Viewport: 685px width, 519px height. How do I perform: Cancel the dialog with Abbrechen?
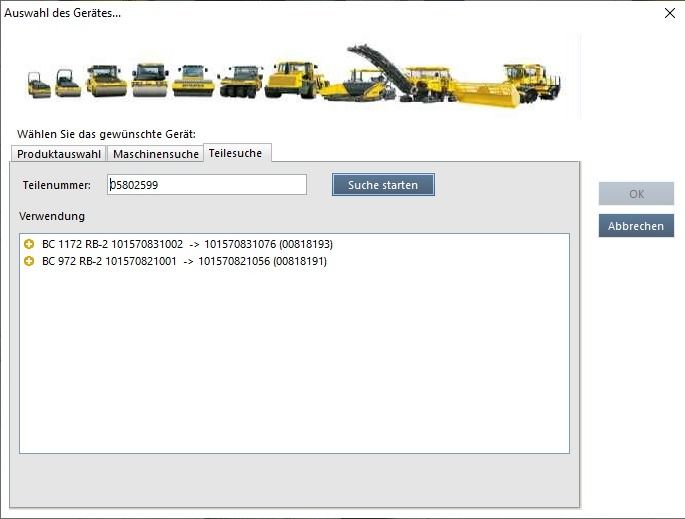click(x=636, y=226)
